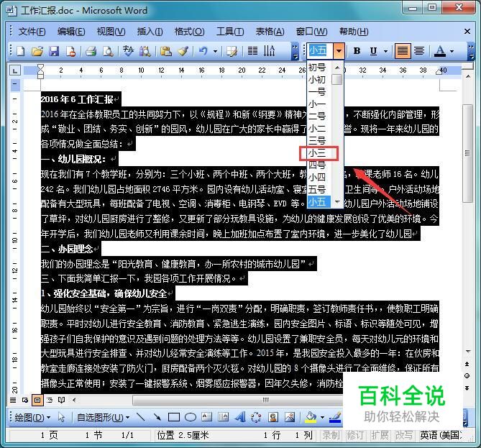The width and height of the screenshot is (481, 448).
Task: Open the 插入(I) menu
Action: [150, 32]
